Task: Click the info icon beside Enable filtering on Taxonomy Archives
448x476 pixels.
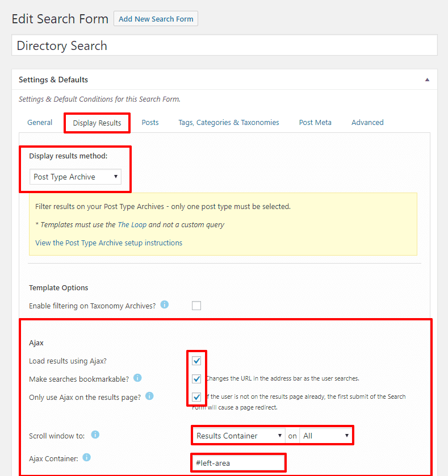Action: click(165, 304)
